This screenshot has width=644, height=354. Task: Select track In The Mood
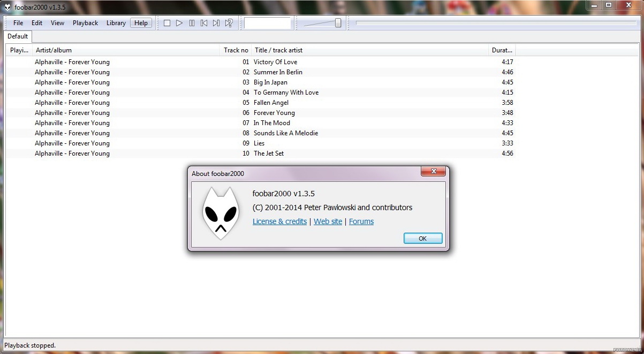click(272, 123)
